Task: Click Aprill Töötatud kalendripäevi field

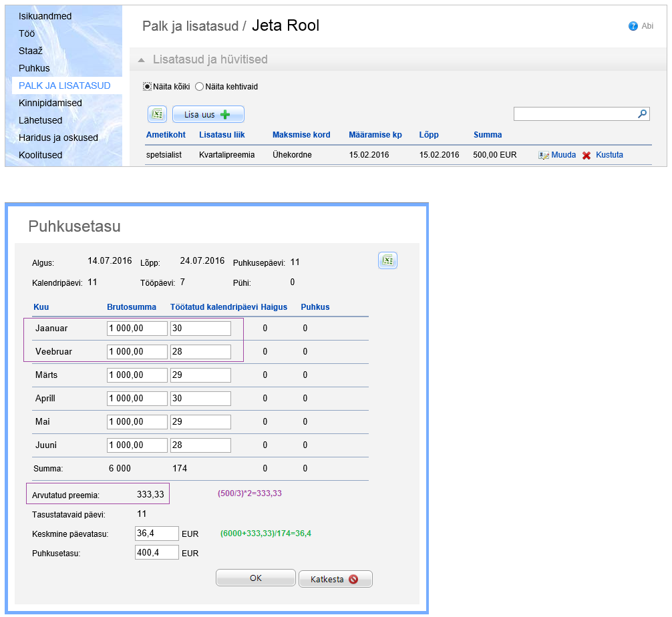Action: tap(200, 399)
